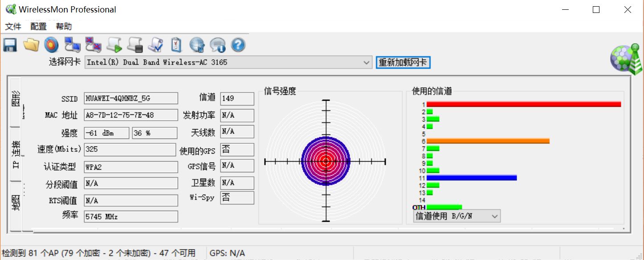Open help via blue question mark icon
The image size is (644, 260).
(x=239, y=45)
